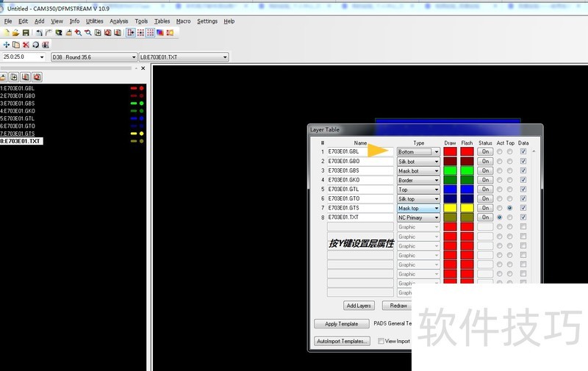This screenshot has height=371, width=588.
Task: Click the E703E01.GKO name field
Action: click(x=360, y=180)
